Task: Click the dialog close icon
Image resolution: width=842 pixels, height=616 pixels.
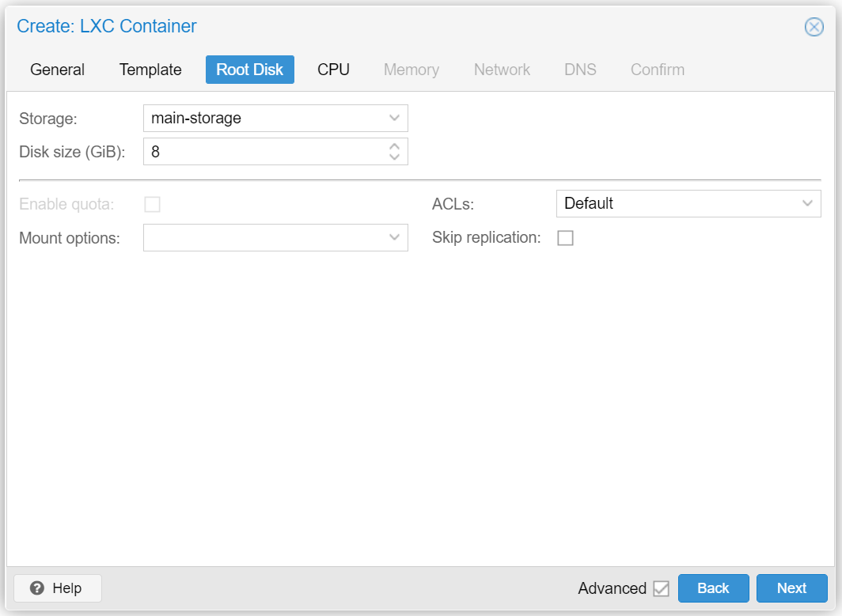Action: (814, 26)
